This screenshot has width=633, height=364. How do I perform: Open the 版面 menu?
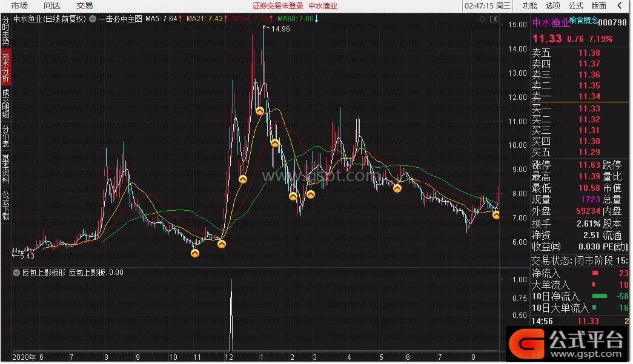(x=599, y=5)
